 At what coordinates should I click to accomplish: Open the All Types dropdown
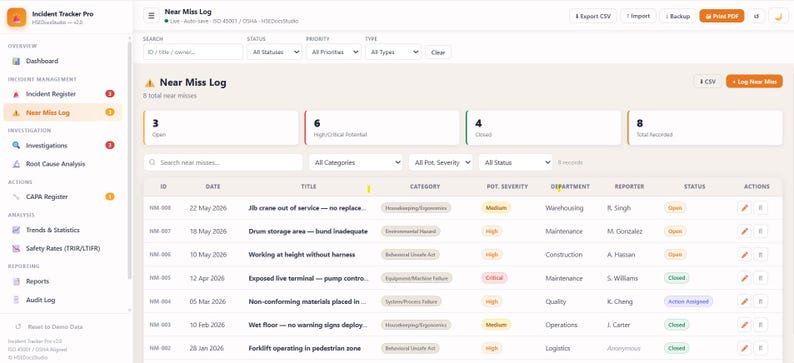(x=393, y=52)
